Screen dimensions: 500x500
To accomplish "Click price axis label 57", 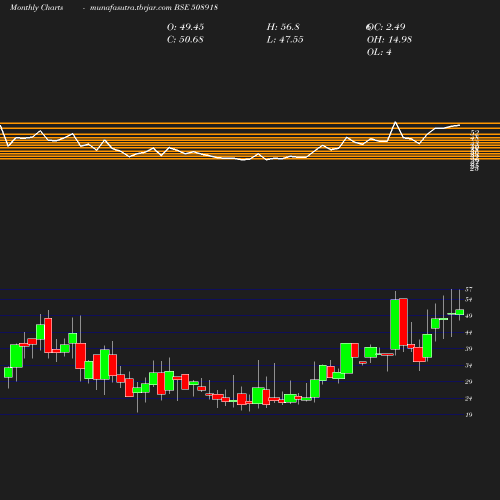I will click(x=469, y=289).
